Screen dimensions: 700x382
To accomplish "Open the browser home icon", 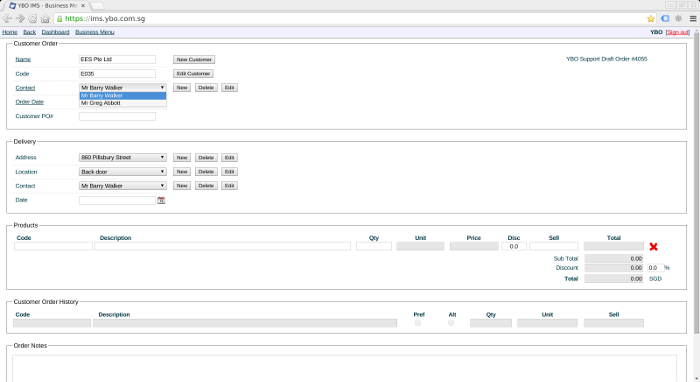I will coord(45,19).
